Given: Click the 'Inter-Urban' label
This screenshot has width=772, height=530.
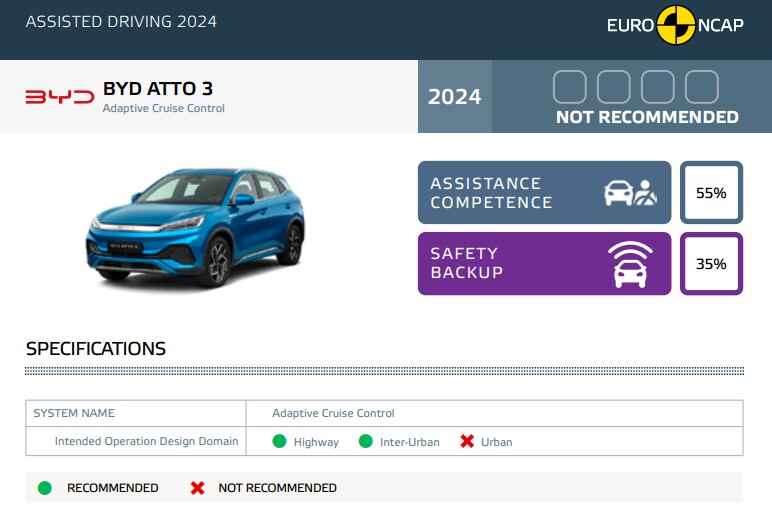Looking at the screenshot, I should (410, 442).
